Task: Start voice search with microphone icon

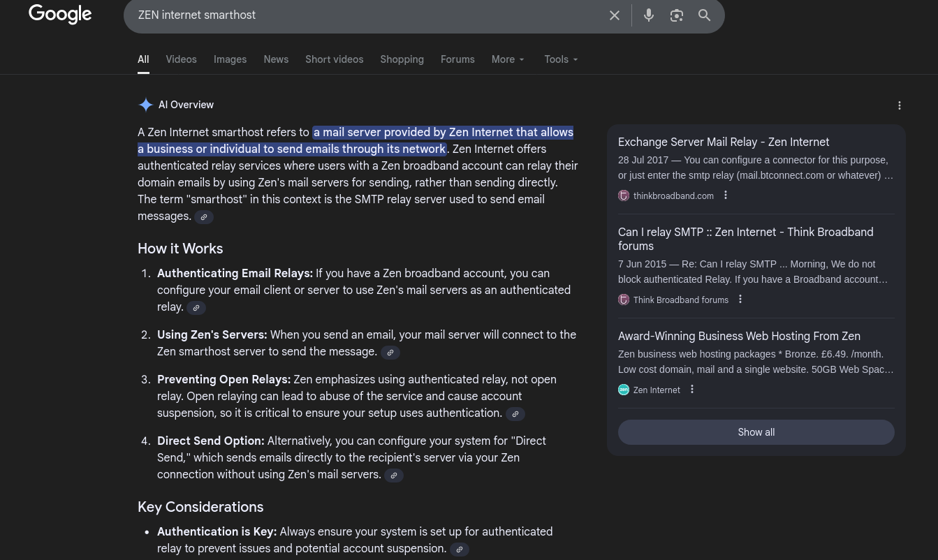Action: [649, 15]
